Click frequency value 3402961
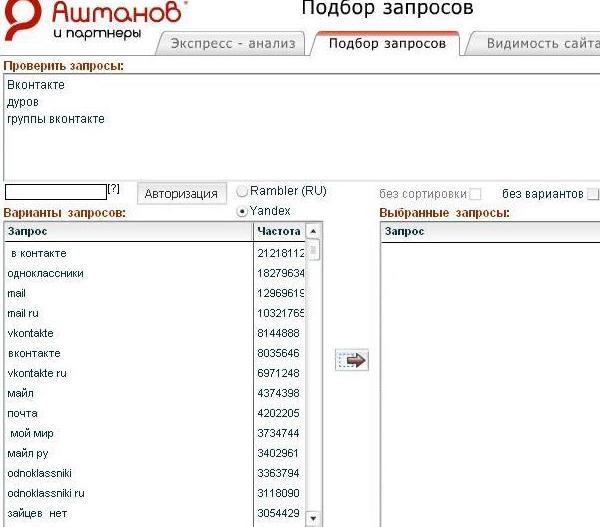This screenshot has height=527, width=600. [278, 453]
